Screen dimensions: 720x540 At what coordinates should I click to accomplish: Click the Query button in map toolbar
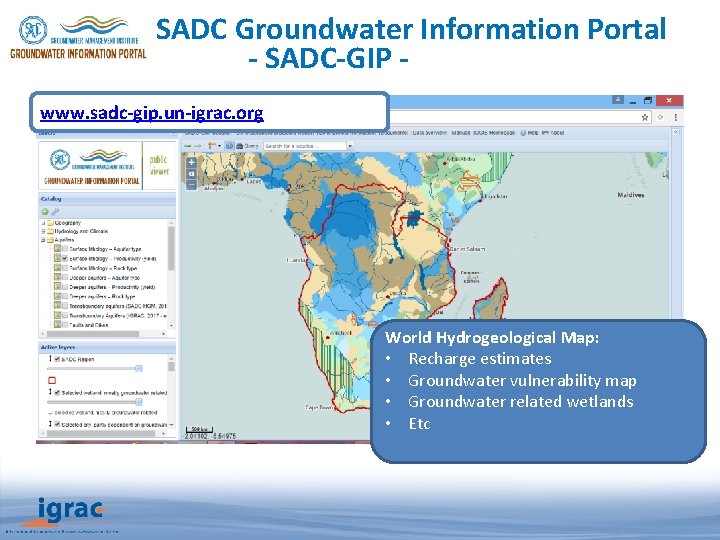[248, 146]
